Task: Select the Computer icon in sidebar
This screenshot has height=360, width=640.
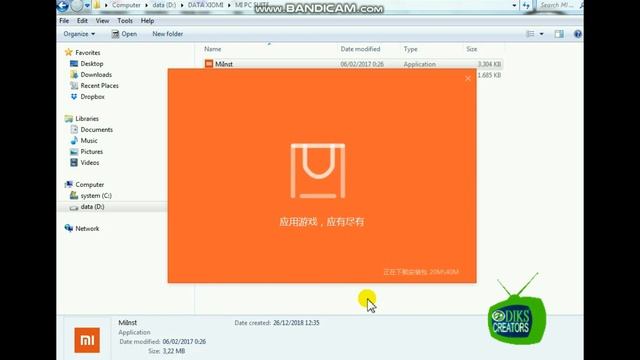Action: pos(69,184)
